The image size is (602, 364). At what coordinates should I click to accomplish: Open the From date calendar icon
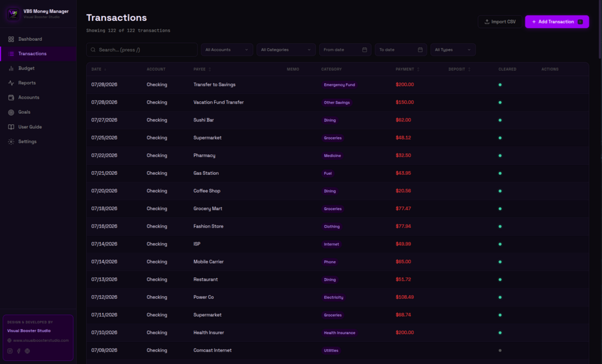pyautogui.click(x=364, y=50)
